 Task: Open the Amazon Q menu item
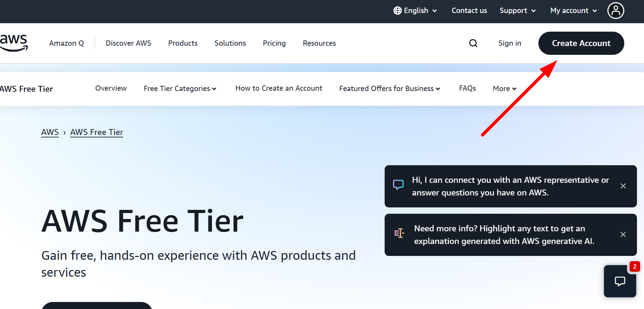pos(67,43)
